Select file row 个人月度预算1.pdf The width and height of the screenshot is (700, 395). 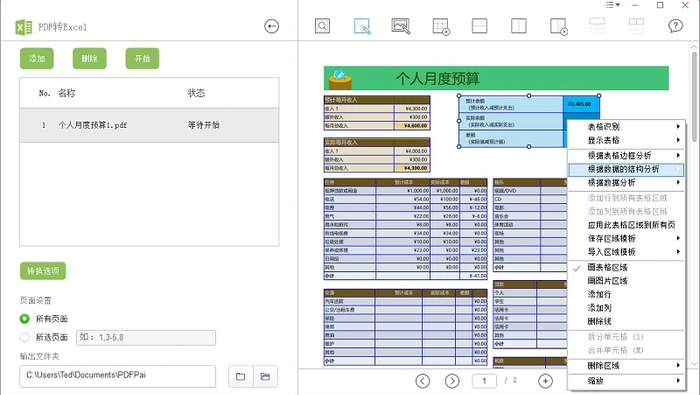tap(149, 125)
